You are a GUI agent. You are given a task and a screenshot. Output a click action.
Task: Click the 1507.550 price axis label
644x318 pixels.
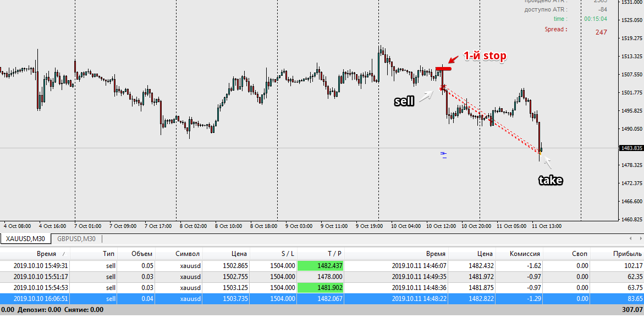pyautogui.click(x=632, y=75)
